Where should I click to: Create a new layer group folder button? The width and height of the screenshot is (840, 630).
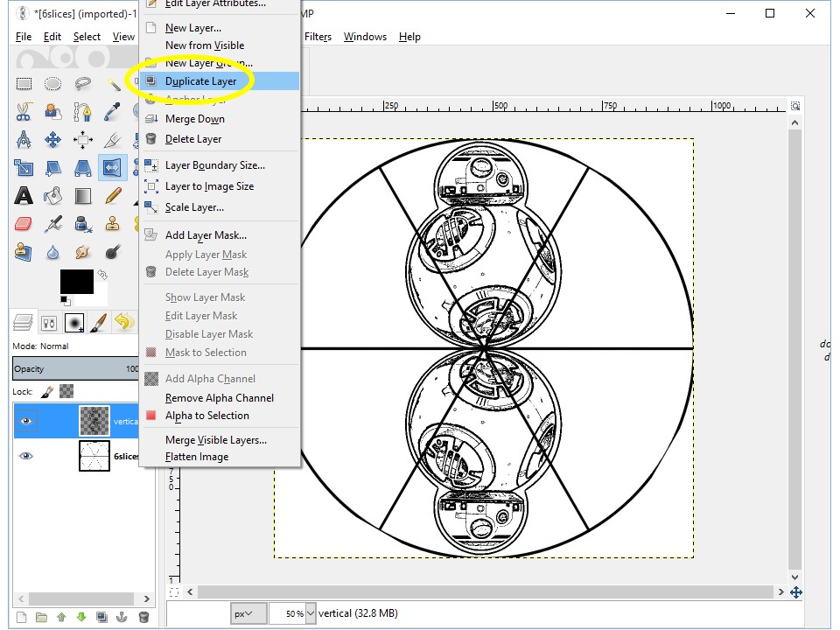[x=41, y=617]
